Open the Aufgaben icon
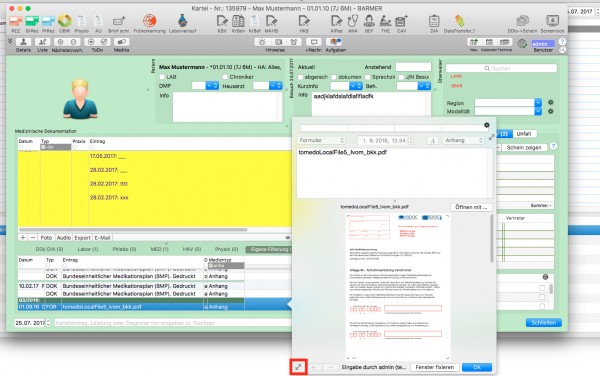 click(x=335, y=42)
